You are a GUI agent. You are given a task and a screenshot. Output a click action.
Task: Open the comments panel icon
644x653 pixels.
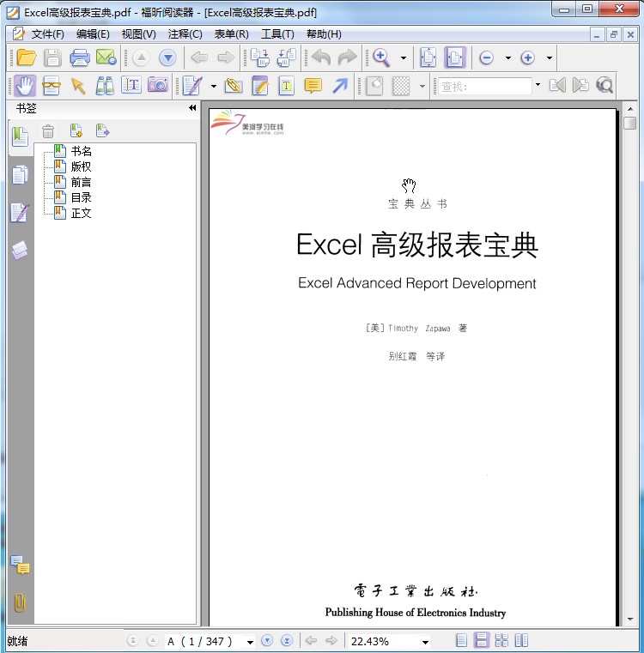click(20, 565)
